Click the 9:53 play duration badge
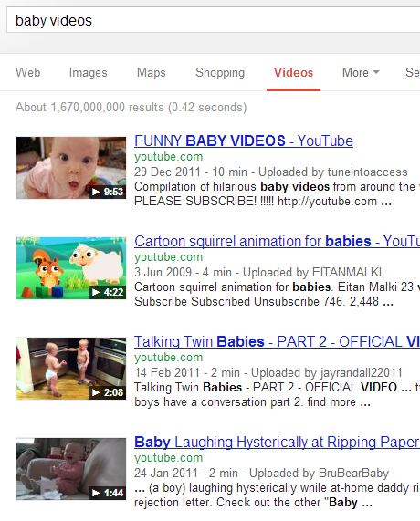420x521 pixels. click(x=107, y=192)
